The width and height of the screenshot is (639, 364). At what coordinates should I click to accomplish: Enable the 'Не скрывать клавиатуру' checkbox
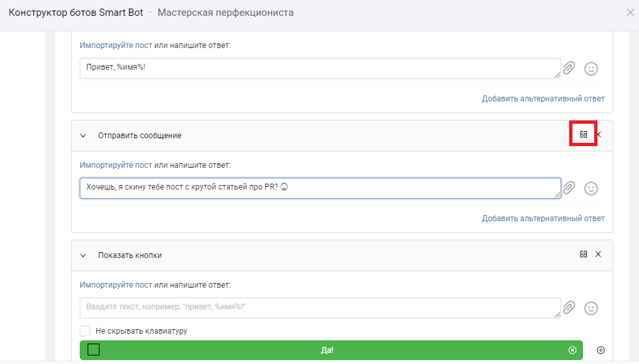pos(85,331)
